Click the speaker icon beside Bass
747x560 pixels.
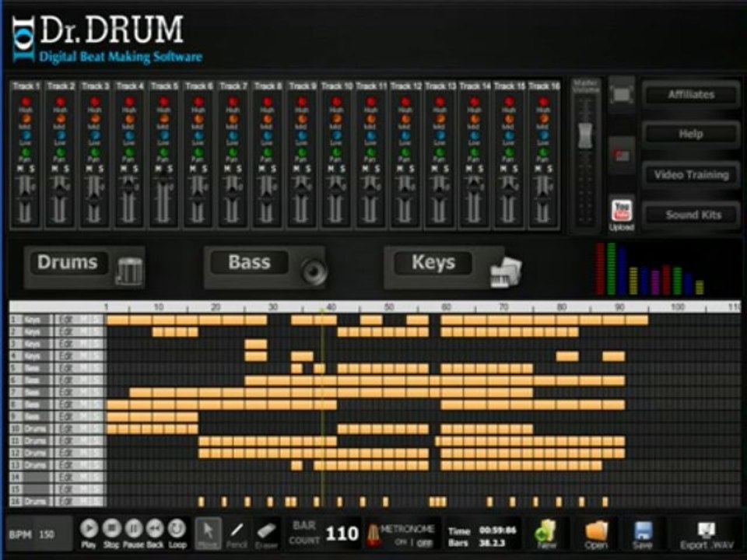click(x=314, y=271)
